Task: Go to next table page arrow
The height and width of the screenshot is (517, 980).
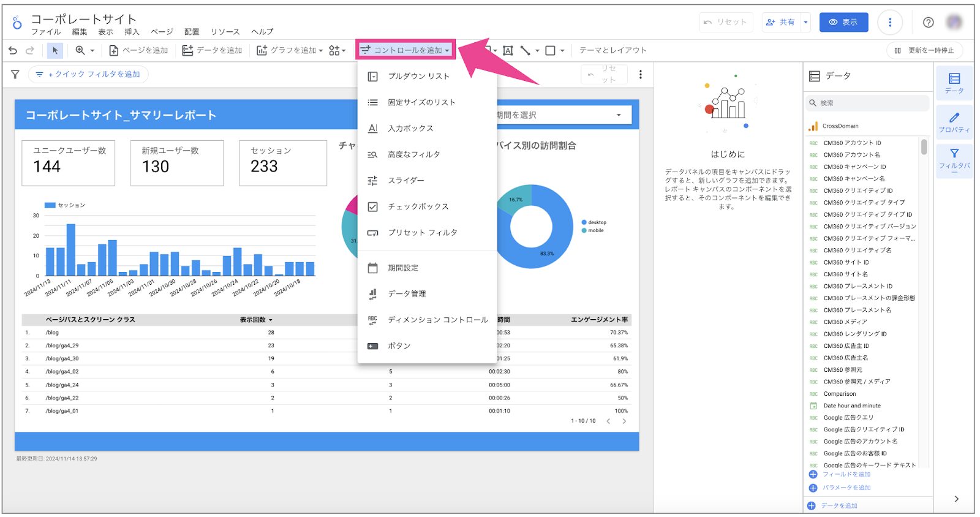Action: (624, 421)
